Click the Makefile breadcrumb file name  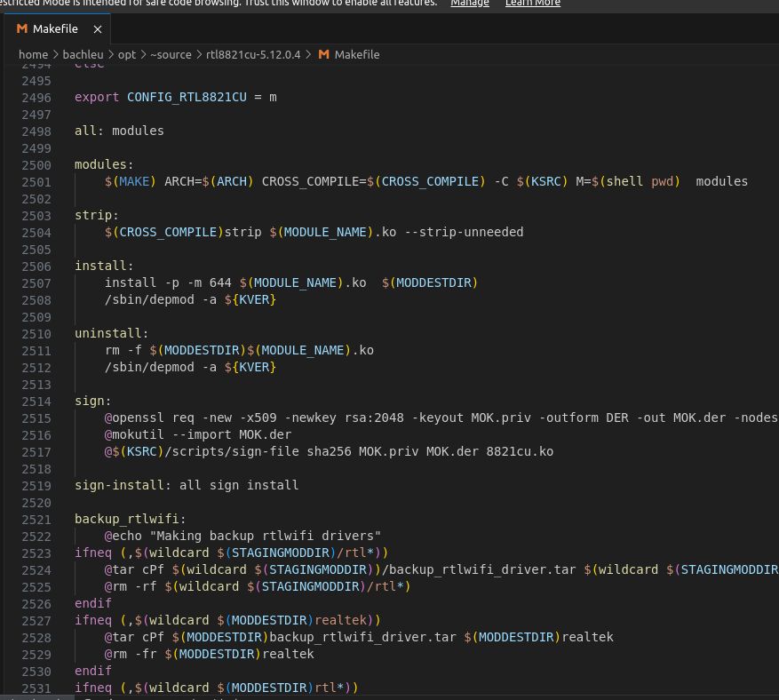tap(357, 54)
